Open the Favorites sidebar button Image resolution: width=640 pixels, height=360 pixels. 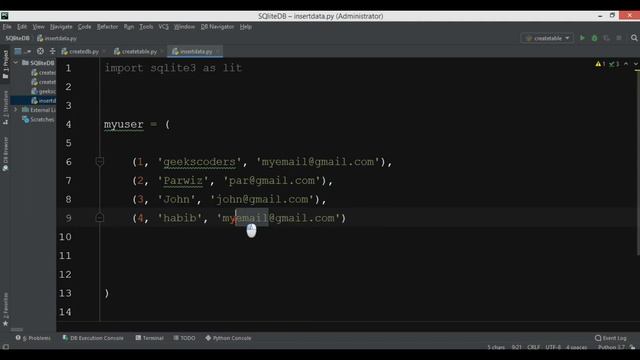(x=5, y=309)
